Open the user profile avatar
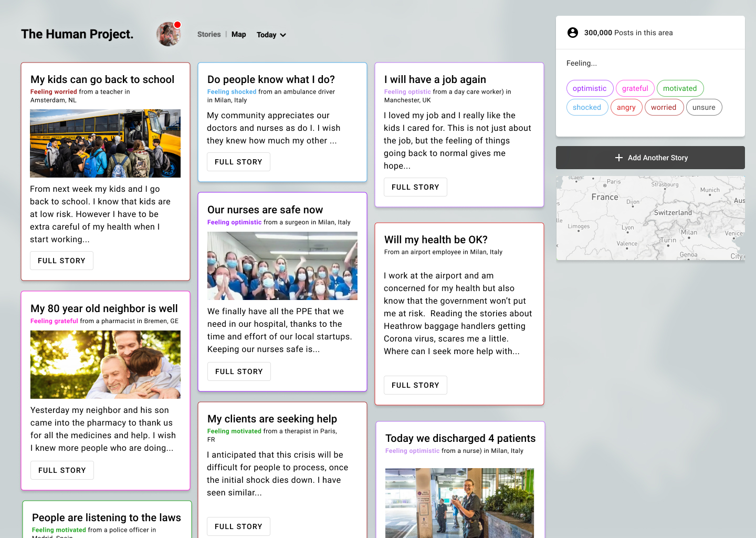 pos(169,34)
